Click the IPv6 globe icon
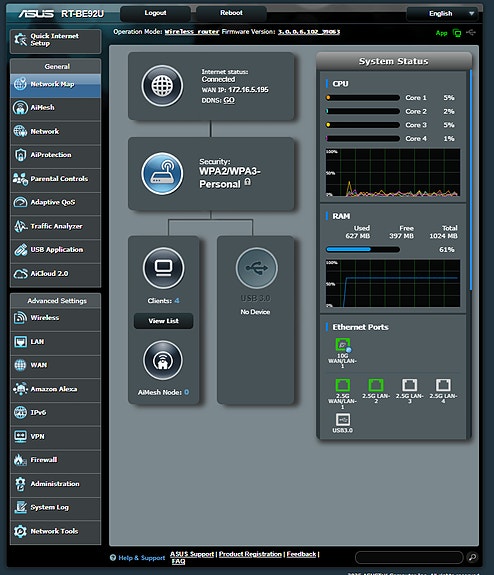Viewport: 494px width, 575px height. (20, 413)
